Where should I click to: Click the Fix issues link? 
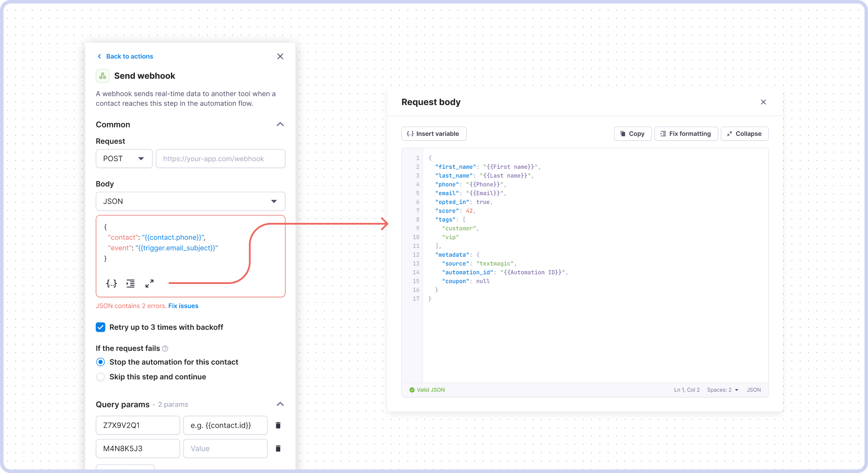click(x=183, y=306)
